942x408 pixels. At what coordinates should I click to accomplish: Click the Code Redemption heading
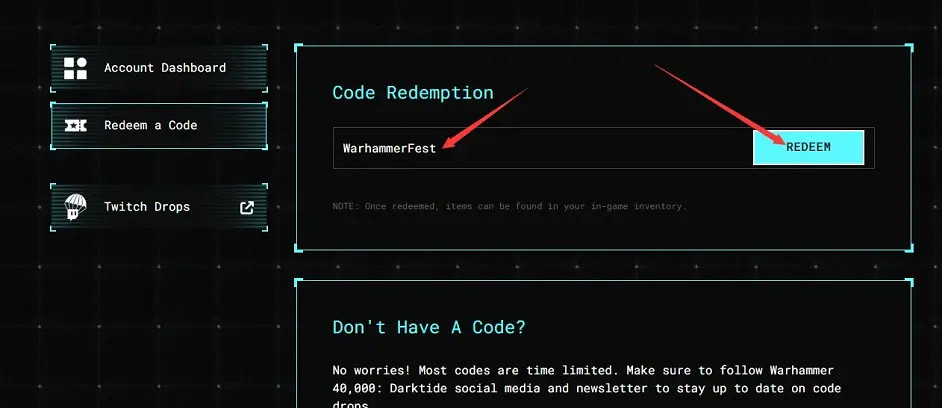click(x=412, y=93)
